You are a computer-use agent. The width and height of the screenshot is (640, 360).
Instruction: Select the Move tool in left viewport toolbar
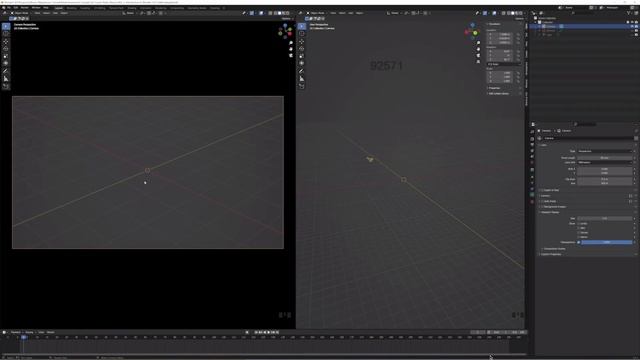[6, 42]
